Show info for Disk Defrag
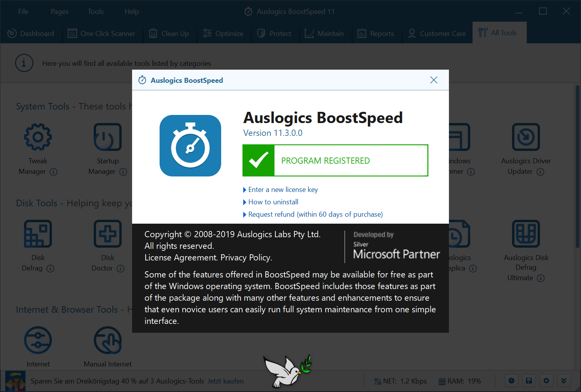This screenshot has height=392, width=581. pyautogui.click(x=50, y=268)
